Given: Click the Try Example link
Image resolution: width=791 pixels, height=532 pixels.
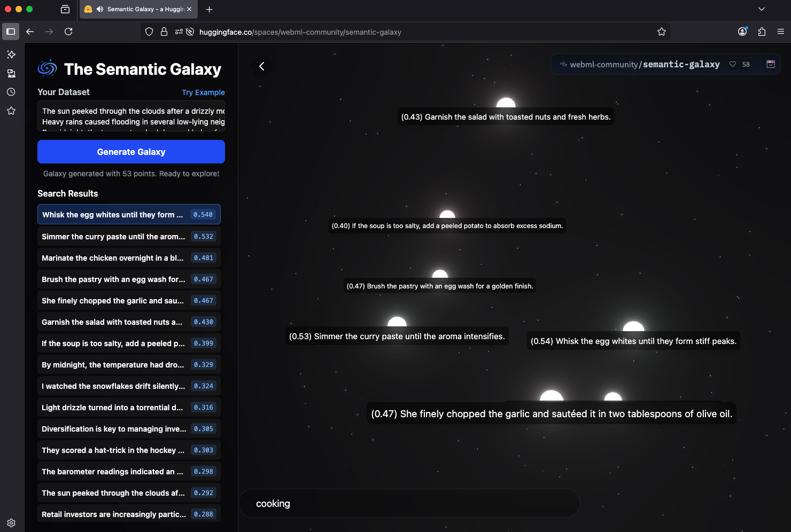Looking at the screenshot, I should 203,92.
